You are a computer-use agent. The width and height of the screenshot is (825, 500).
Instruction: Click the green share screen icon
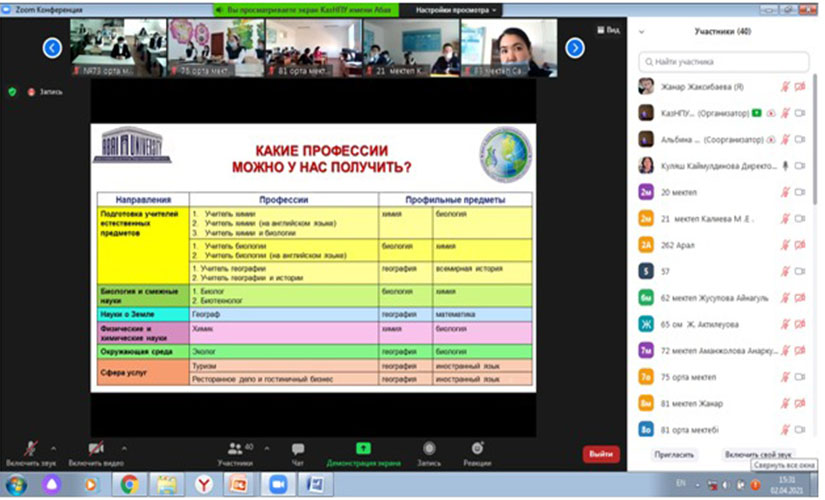(x=363, y=449)
